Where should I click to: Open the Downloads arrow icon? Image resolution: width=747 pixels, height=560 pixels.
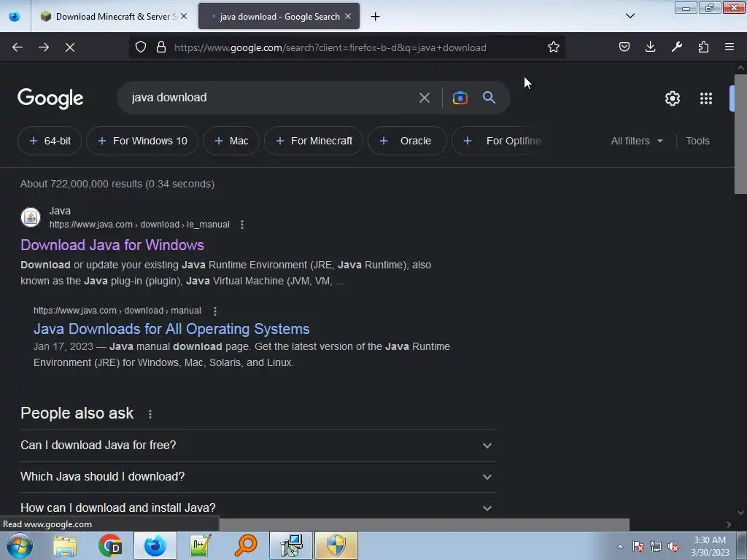click(x=650, y=47)
